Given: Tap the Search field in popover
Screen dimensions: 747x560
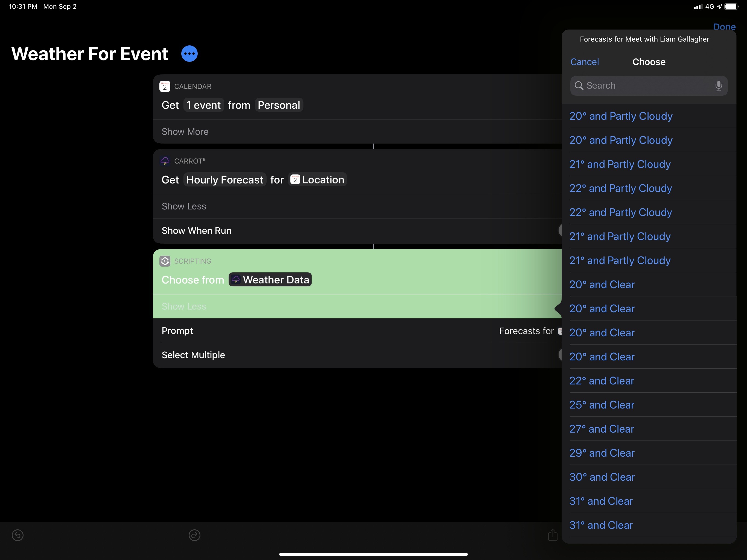Looking at the screenshot, I should [x=642, y=86].
